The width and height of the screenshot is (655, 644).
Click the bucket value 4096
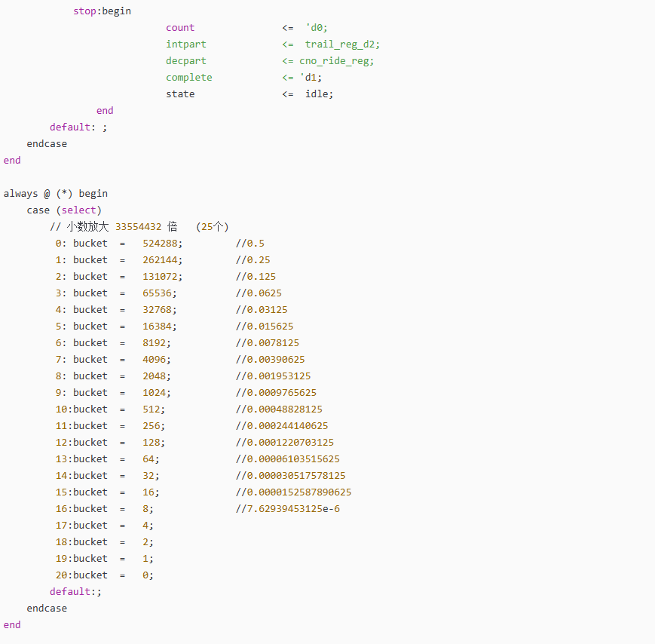(154, 360)
